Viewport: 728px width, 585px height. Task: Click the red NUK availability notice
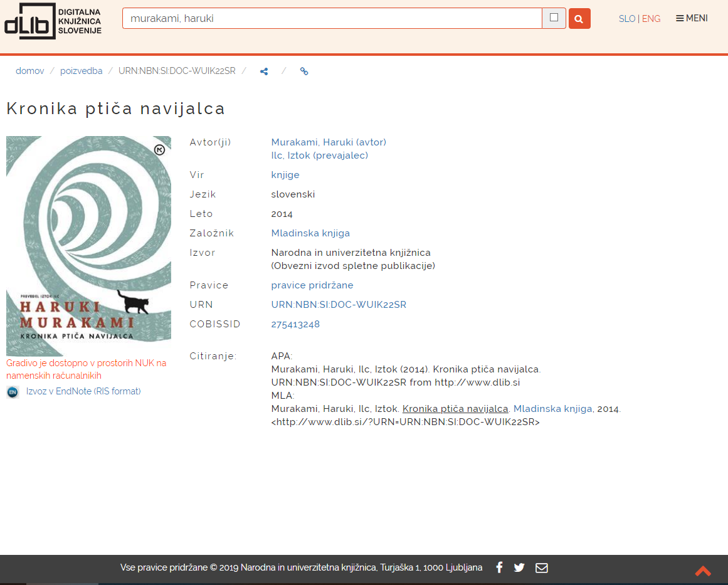click(x=87, y=369)
